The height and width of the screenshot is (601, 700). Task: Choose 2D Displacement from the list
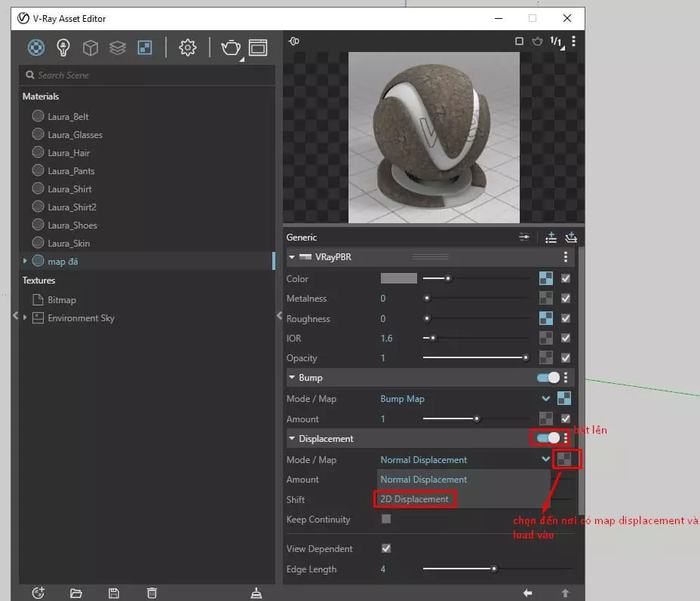(414, 499)
